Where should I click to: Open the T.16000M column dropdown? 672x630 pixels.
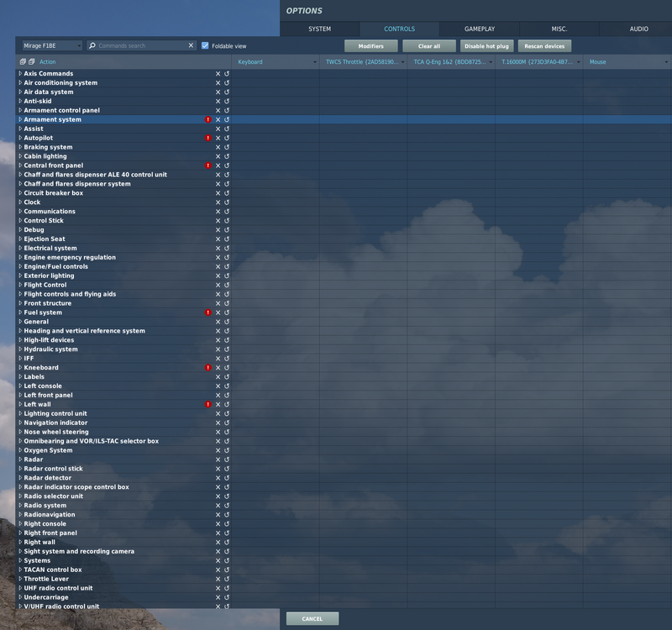tap(578, 62)
